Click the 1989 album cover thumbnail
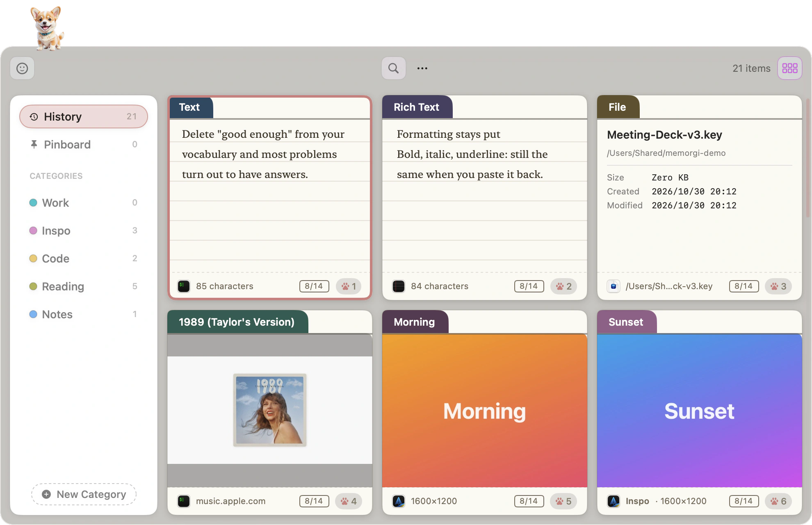The height and width of the screenshot is (525, 812). tap(270, 410)
